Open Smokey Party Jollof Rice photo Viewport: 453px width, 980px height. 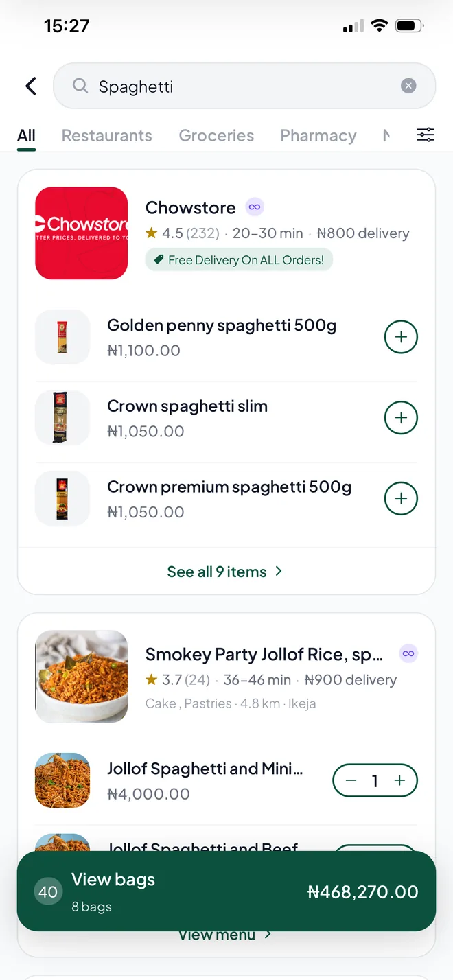(x=82, y=677)
